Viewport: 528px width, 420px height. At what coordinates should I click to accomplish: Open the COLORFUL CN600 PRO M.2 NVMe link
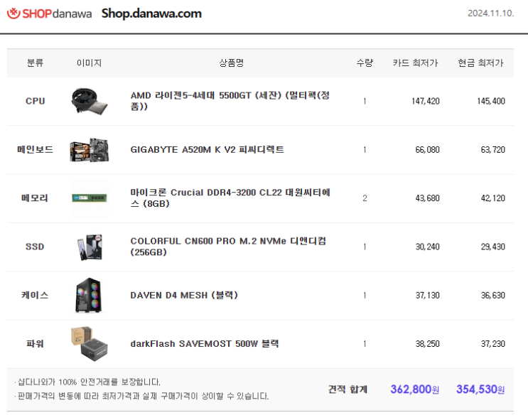(x=228, y=246)
